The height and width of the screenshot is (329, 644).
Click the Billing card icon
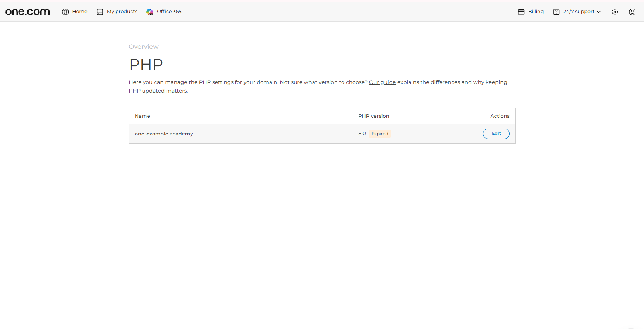(521, 12)
